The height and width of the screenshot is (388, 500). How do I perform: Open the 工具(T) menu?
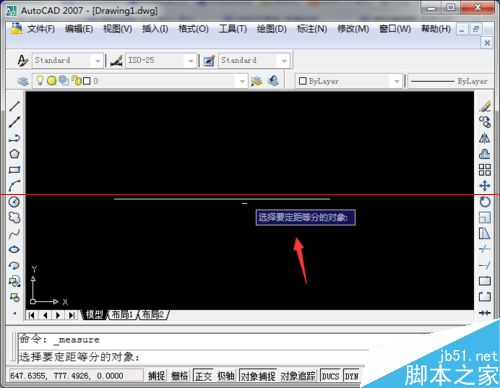(x=233, y=29)
